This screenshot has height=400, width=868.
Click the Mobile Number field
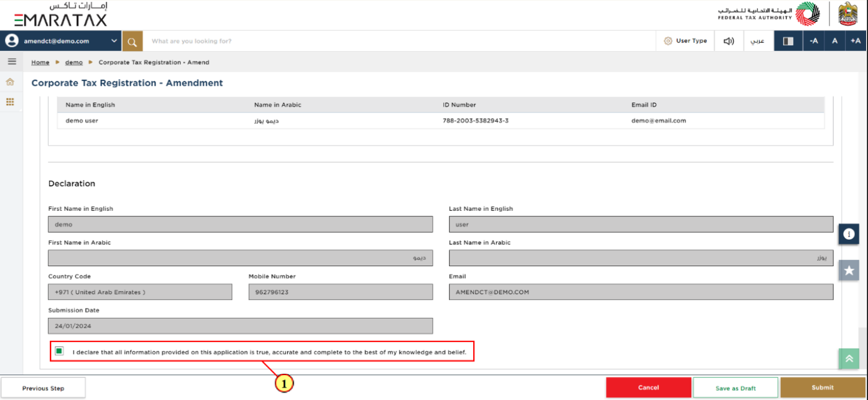[x=341, y=292]
